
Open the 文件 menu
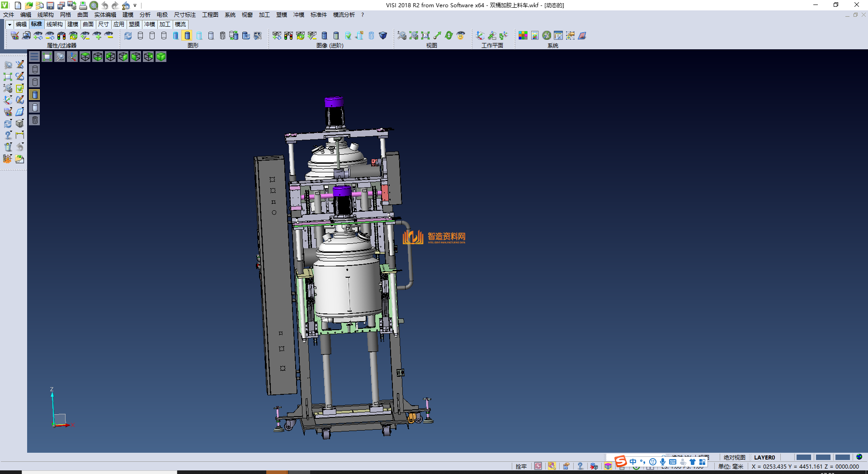coord(9,15)
